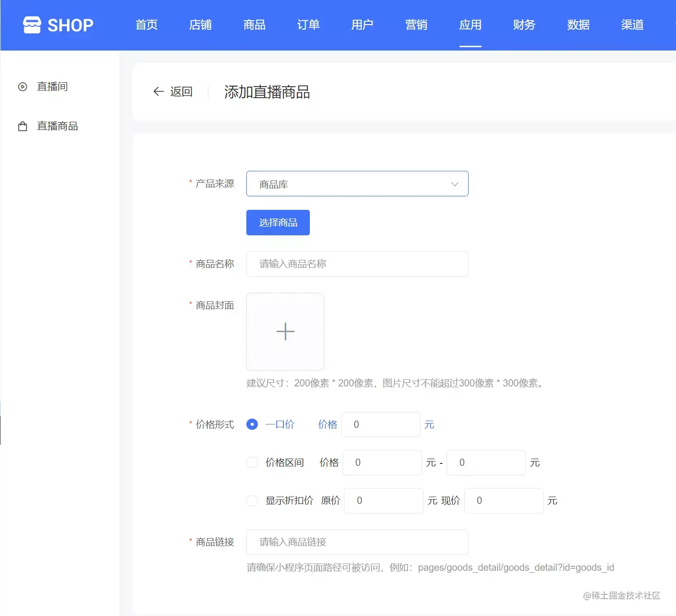Image resolution: width=676 pixels, height=616 pixels.
Task: Click the 请确保小程序页面路径可被访问 hint text
Action: [x=431, y=567]
